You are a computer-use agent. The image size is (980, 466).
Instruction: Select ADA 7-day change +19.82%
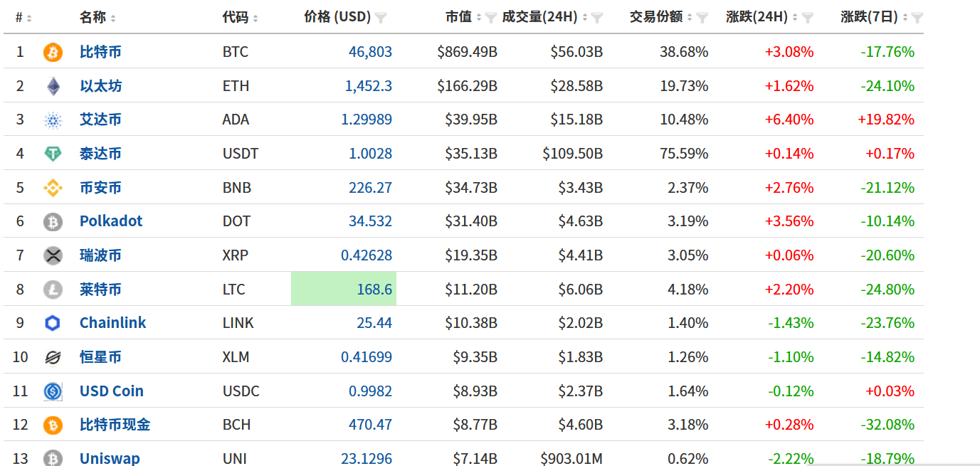tap(886, 120)
